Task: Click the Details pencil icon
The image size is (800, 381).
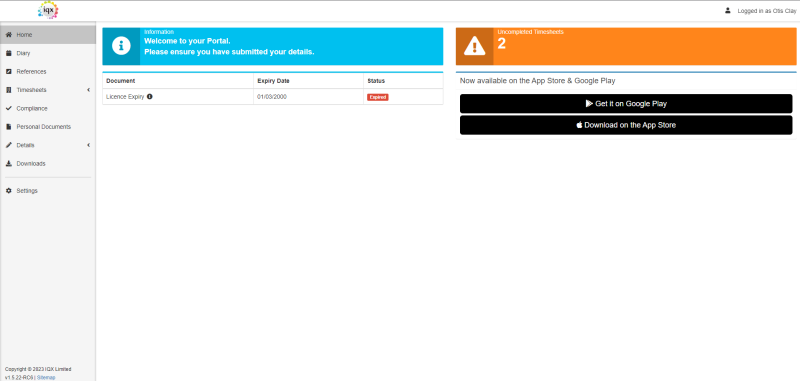Action: [9, 145]
